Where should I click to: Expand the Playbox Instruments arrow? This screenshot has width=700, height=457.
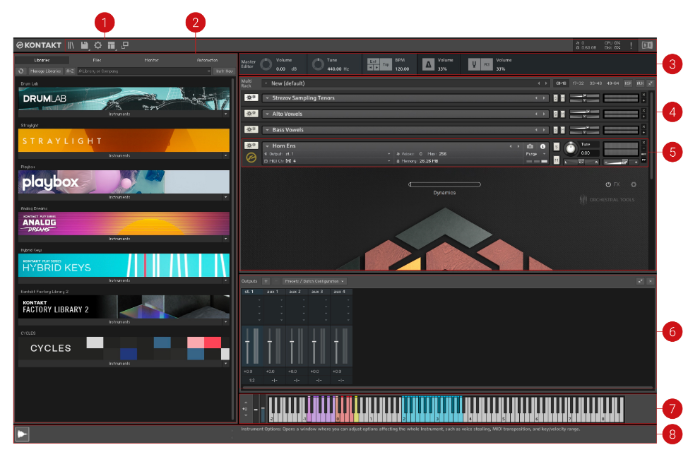[225, 197]
